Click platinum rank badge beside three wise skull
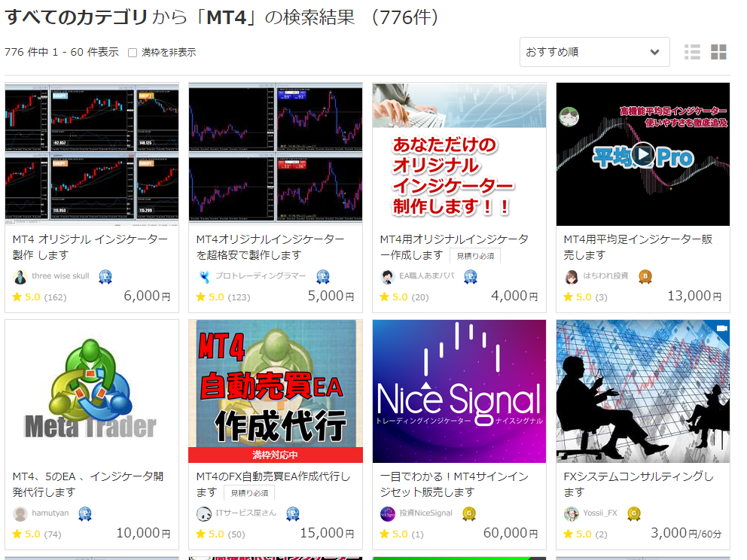Image resolution: width=747 pixels, height=560 pixels. [105, 277]
